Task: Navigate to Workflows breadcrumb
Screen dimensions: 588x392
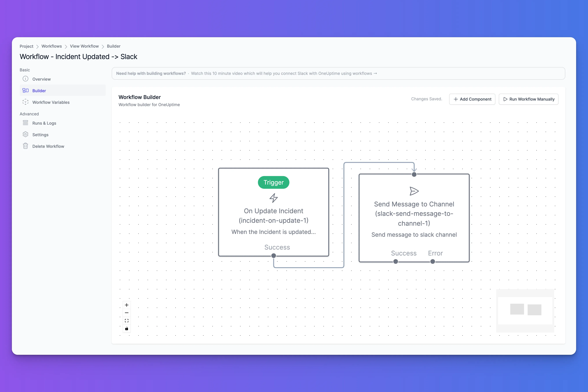Action: [x=52, y=46]
